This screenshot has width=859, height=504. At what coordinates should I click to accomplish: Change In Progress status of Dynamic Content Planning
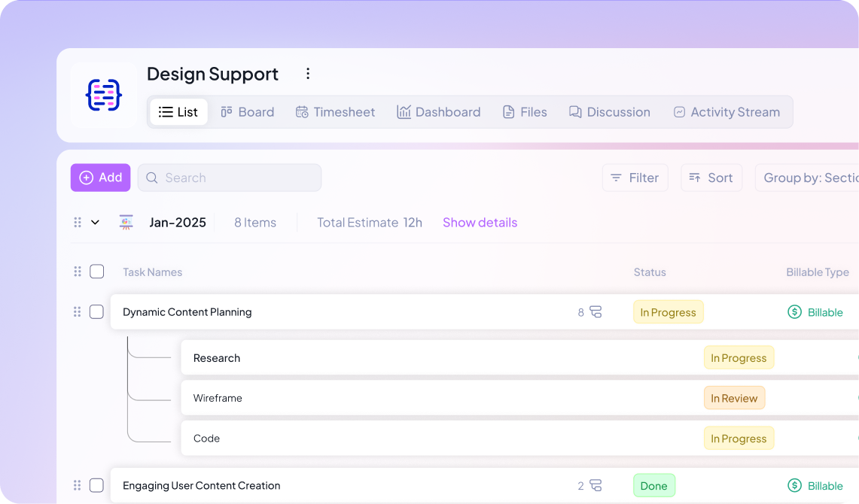click(x=669, y=312)
